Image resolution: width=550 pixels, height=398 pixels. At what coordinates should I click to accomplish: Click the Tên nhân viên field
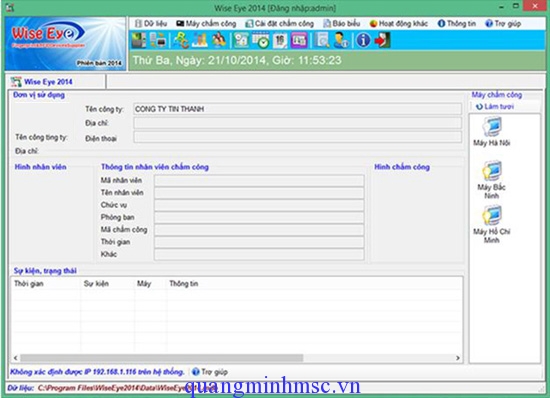point(259,193)
